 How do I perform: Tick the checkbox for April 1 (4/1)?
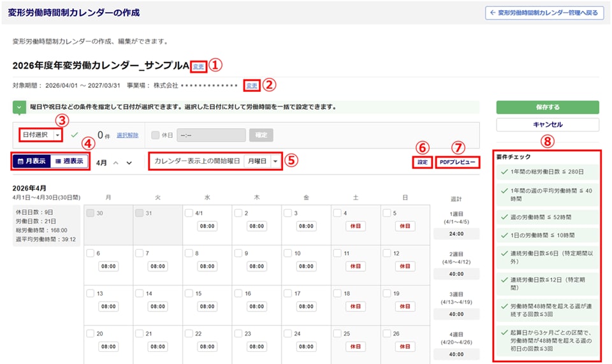pyautogui.click(x=189, y=213)
